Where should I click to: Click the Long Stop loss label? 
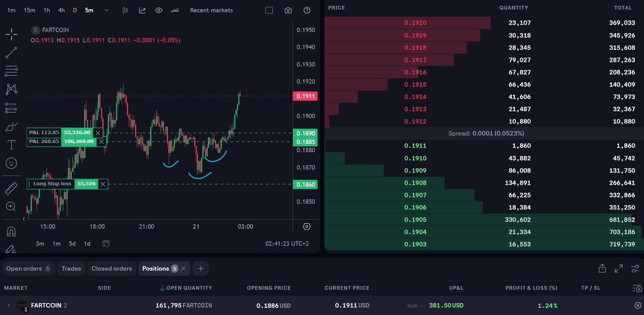52,184
